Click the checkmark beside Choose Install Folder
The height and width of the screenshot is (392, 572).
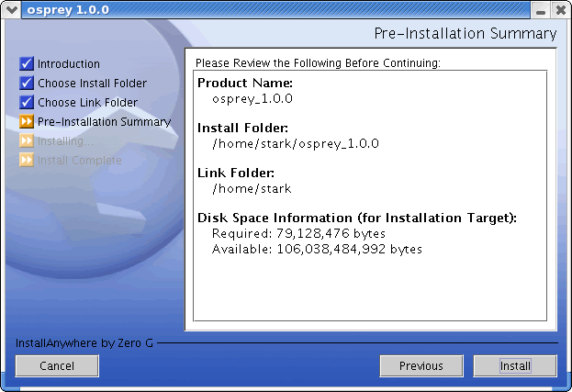27,84
